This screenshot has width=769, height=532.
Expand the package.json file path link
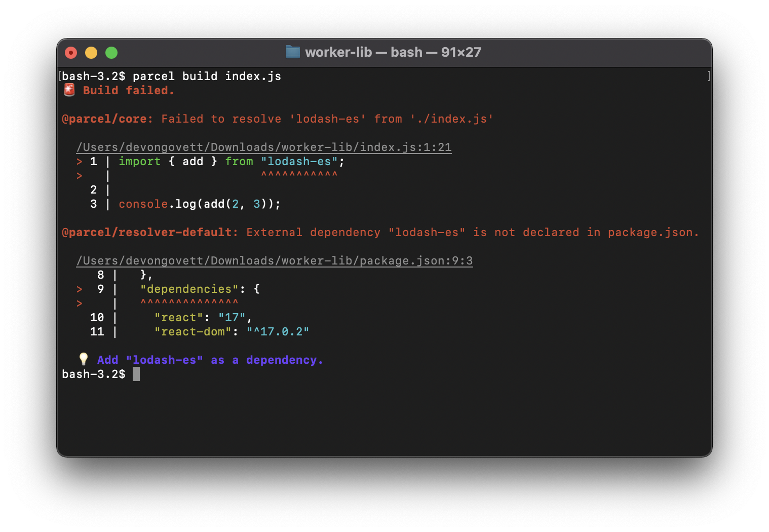pos(274,260)
